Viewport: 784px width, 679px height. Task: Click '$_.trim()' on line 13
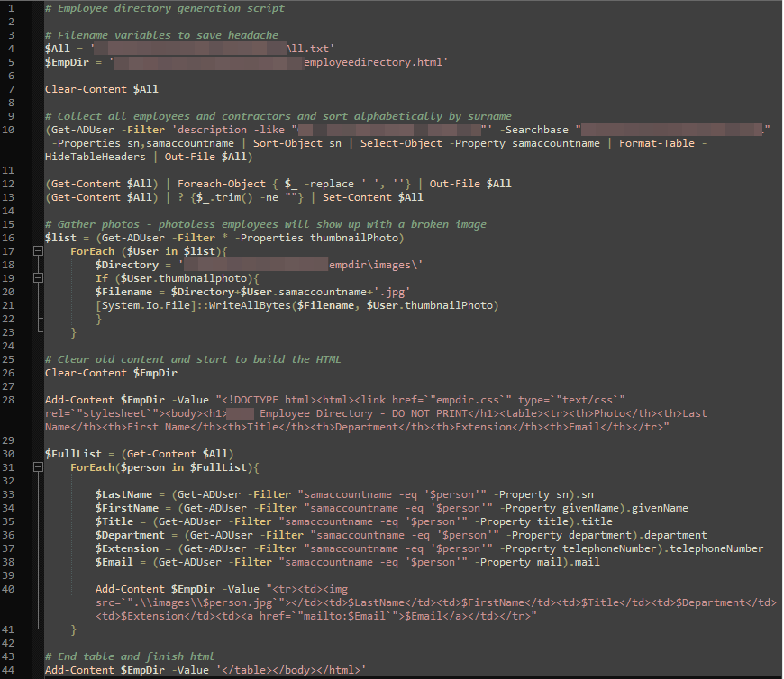(224, 197)
